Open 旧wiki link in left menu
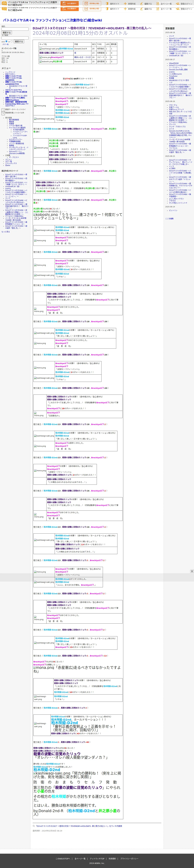194x868 pixels. [7, 165]
